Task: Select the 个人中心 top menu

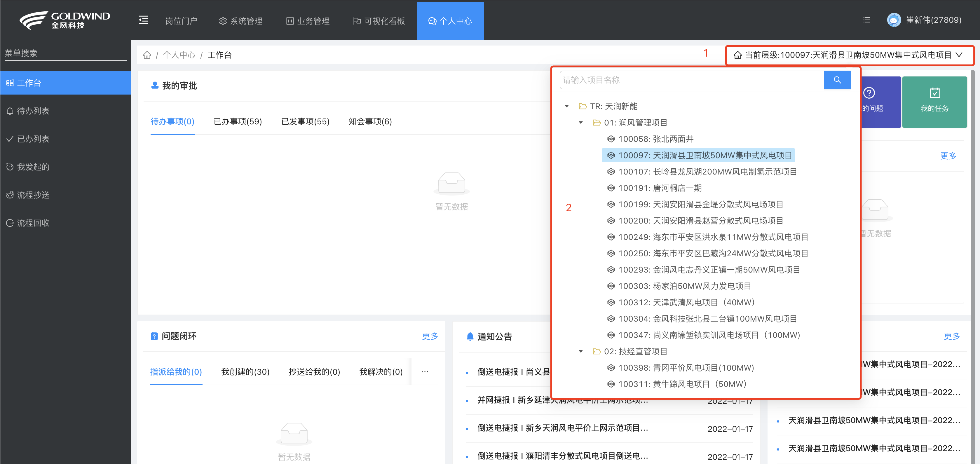Action: pos(450,21)
